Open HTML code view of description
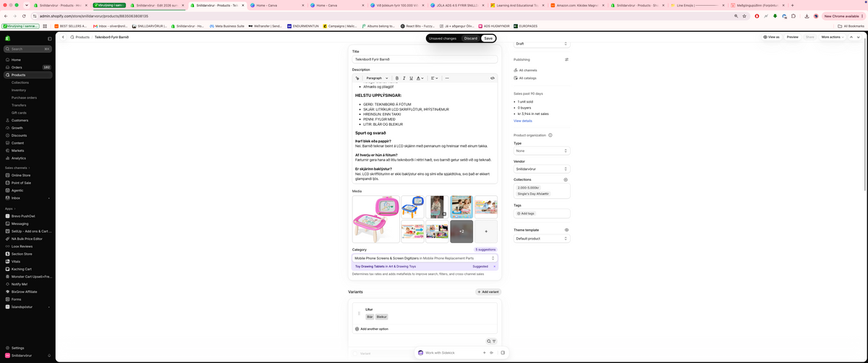 click(x=493, y=78)
